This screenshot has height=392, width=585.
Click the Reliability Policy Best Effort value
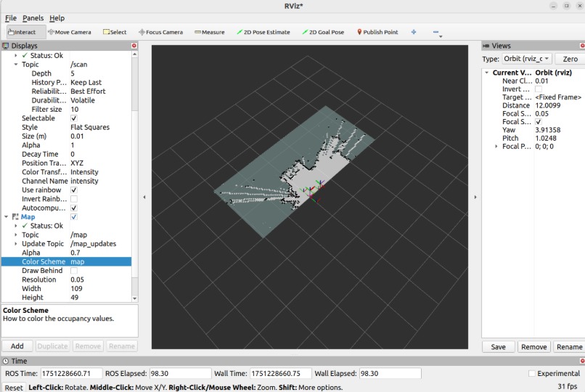tap(88, 91)
